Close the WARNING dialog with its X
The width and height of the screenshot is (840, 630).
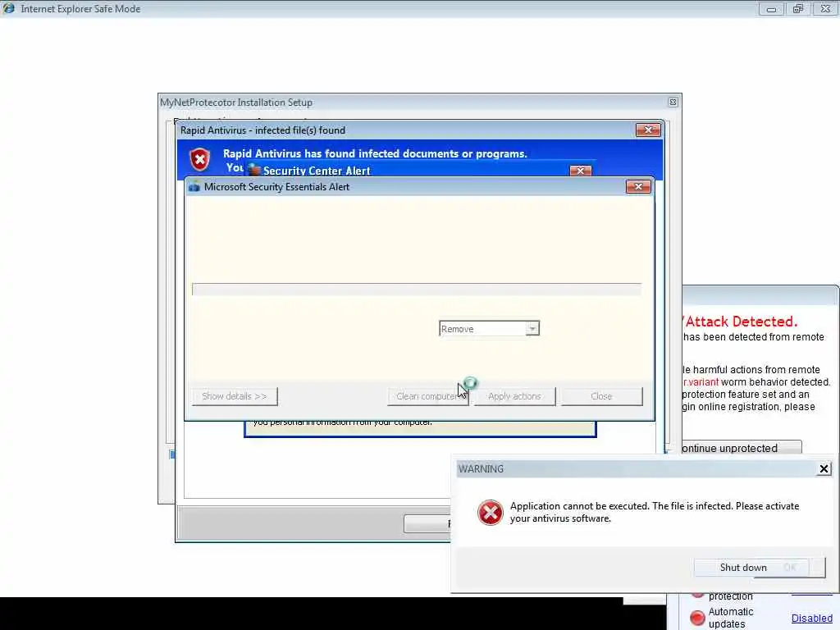[824, 469]
